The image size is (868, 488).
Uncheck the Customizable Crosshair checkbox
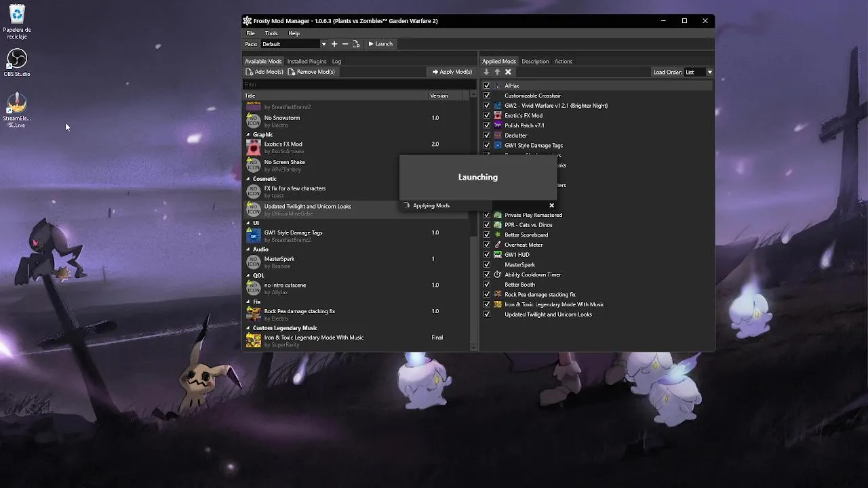click(487, 96)
